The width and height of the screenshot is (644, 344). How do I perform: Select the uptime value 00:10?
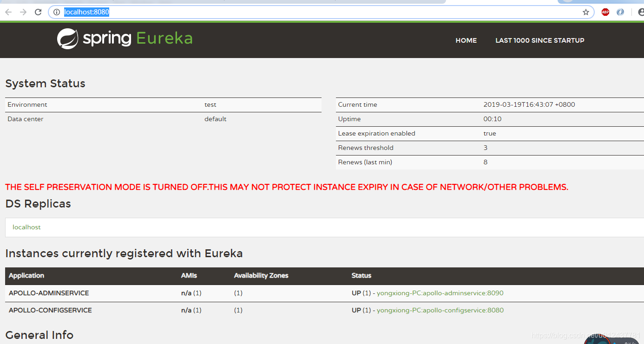[x=493, y=119]
